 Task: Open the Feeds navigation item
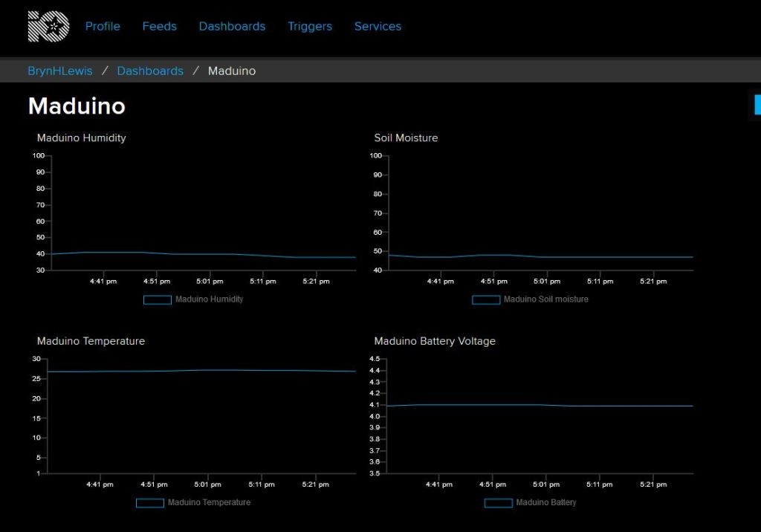click(x=159, y=26)
